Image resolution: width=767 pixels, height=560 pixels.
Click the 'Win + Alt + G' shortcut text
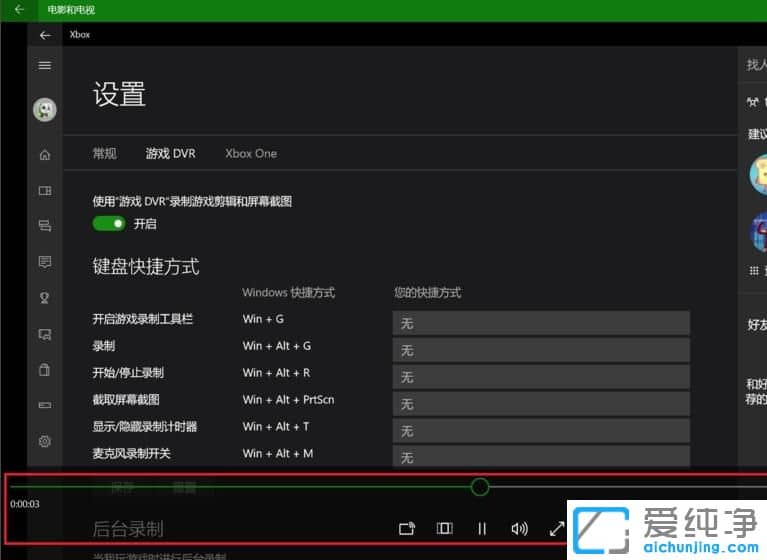coord(277,346)
